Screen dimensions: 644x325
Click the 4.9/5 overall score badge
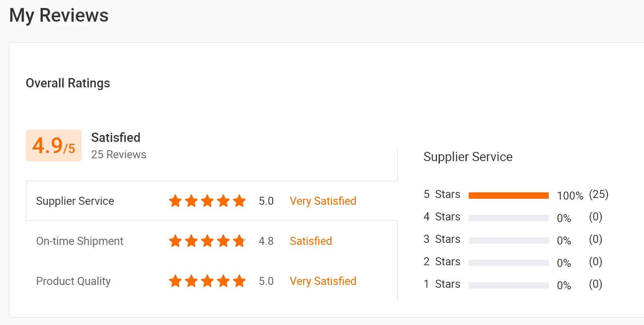(54, 145)
